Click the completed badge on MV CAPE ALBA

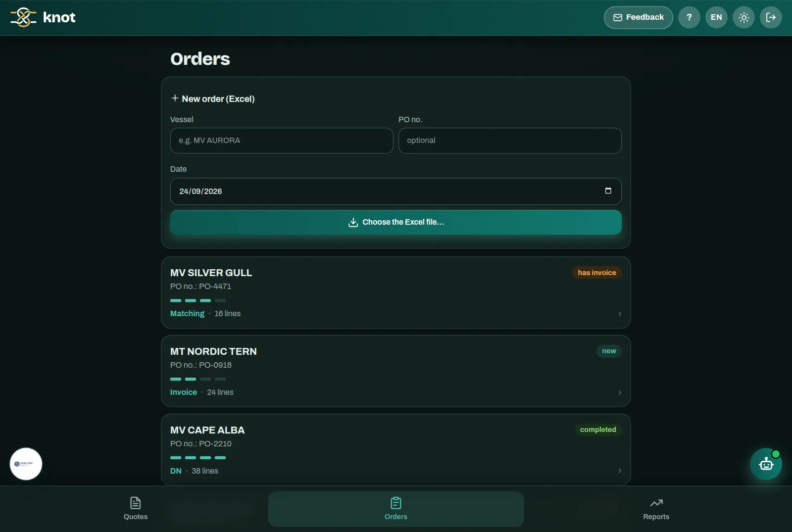598,430
